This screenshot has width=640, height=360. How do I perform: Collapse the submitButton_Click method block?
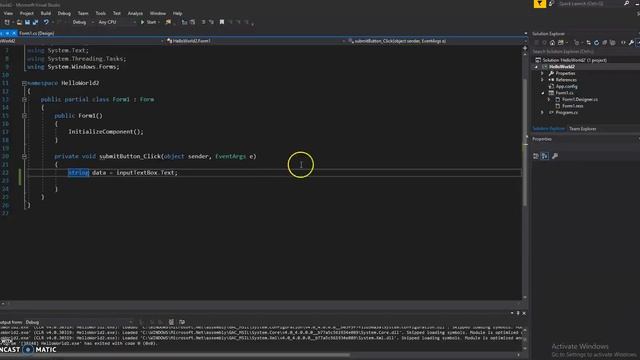click(x=24, y=156)
